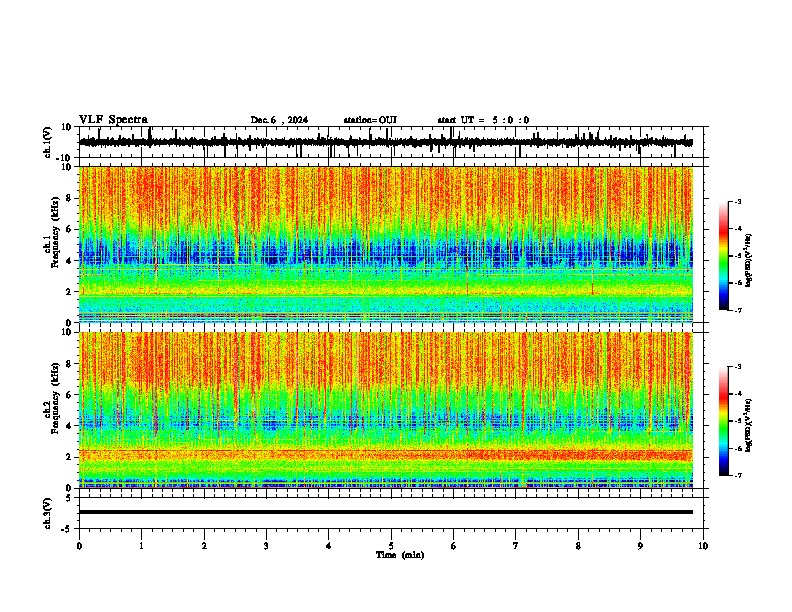
Task: Click the time axis tick label '0'
Action: coord(79,546)
